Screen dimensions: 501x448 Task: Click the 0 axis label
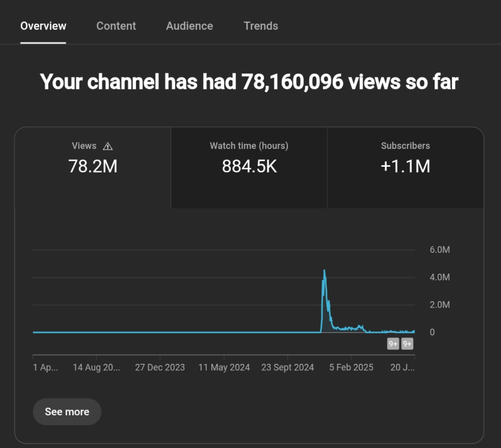pos(432,332)
